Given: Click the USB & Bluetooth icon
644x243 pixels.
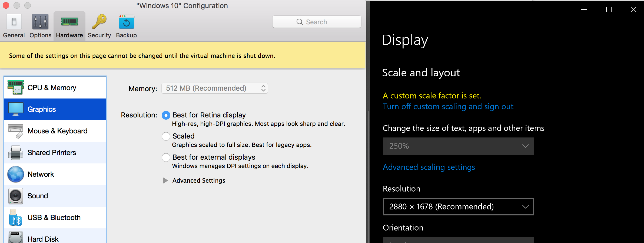Looking at the screenshot, I should (x=16, y=218).
